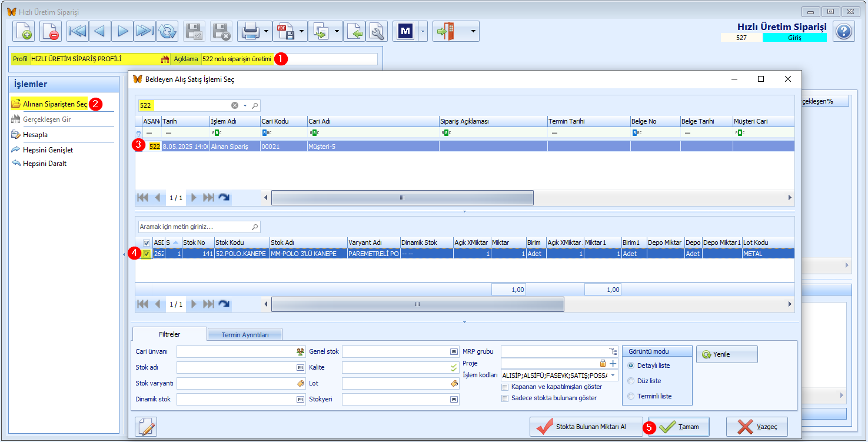
Task: Click the Açıklama field with 522 nolu siparişin üretimi
Action: coord(289,59)
